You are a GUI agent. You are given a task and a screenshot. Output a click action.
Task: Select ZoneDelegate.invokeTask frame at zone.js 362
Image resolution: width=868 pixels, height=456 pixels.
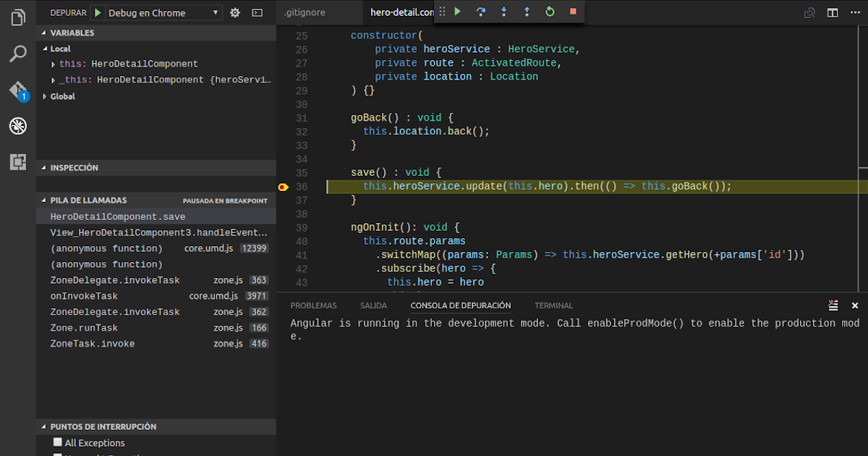[156, 312]
